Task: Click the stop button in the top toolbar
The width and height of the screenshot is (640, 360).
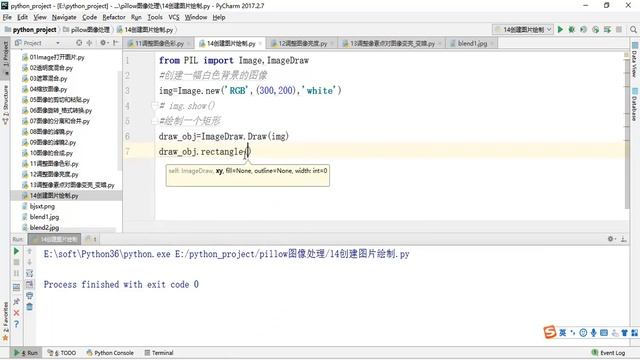Action: coord(619,29)
